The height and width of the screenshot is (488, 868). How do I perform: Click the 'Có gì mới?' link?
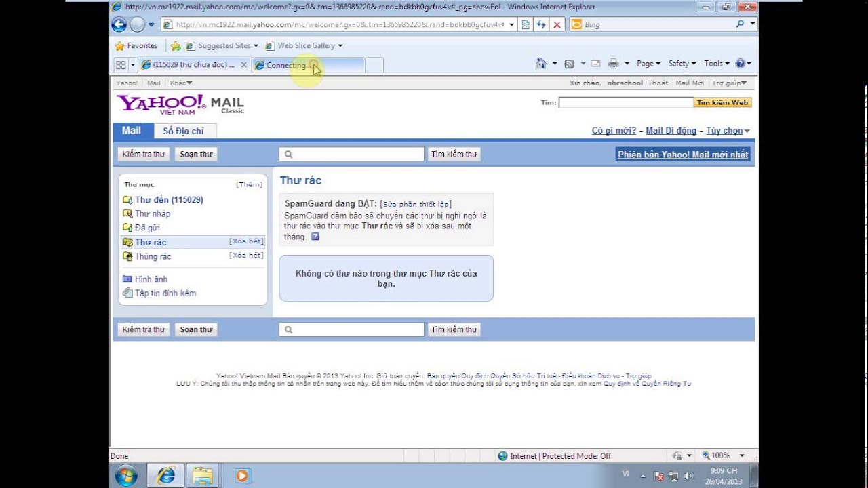(614, 131)
